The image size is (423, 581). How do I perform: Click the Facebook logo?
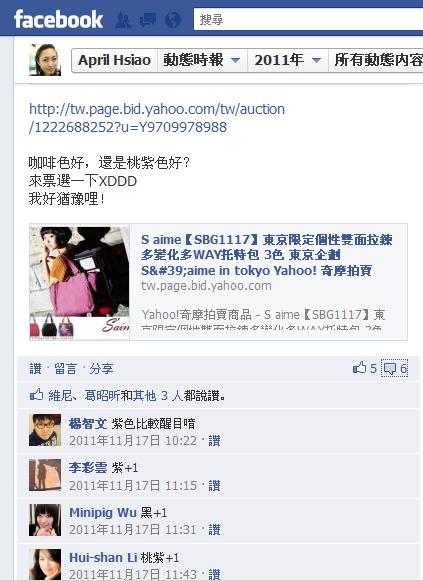pyautogui.click(x=58, y=20)
